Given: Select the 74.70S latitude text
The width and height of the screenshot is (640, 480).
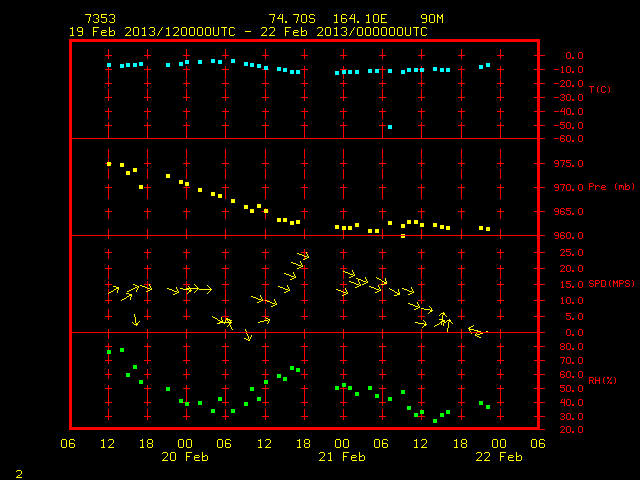Looking at the screenshot, I should 292,19.
